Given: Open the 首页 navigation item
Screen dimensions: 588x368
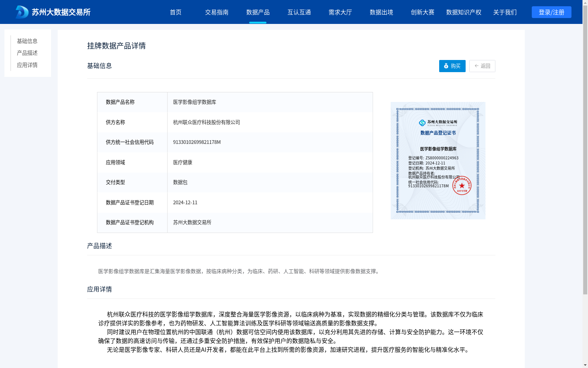Looking at the screenshot, I should [176, 12].
